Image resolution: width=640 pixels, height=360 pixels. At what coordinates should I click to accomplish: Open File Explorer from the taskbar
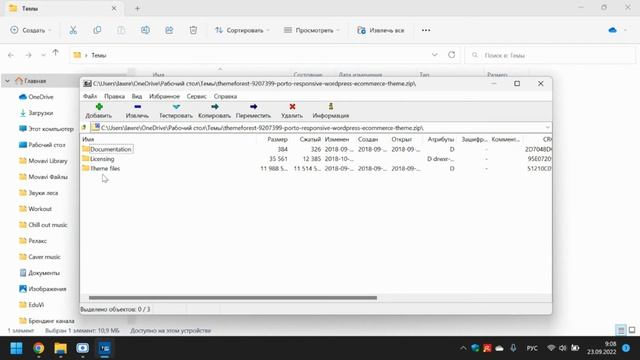(x=60, y=348)
